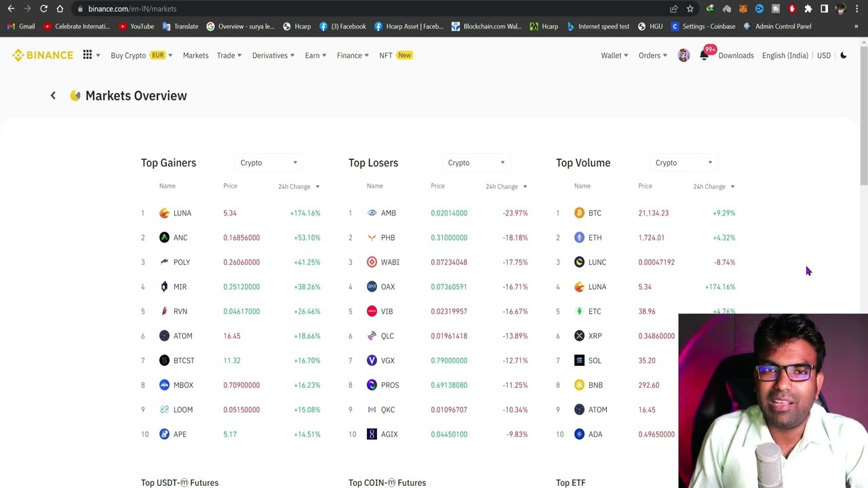Viewport: 868px width, 488px height.
Task: Expand the Derivatives menu
Action: [273, 56]
